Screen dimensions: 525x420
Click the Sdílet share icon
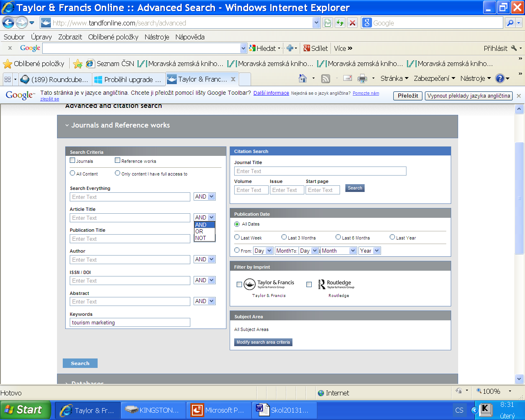pos(315,48)
